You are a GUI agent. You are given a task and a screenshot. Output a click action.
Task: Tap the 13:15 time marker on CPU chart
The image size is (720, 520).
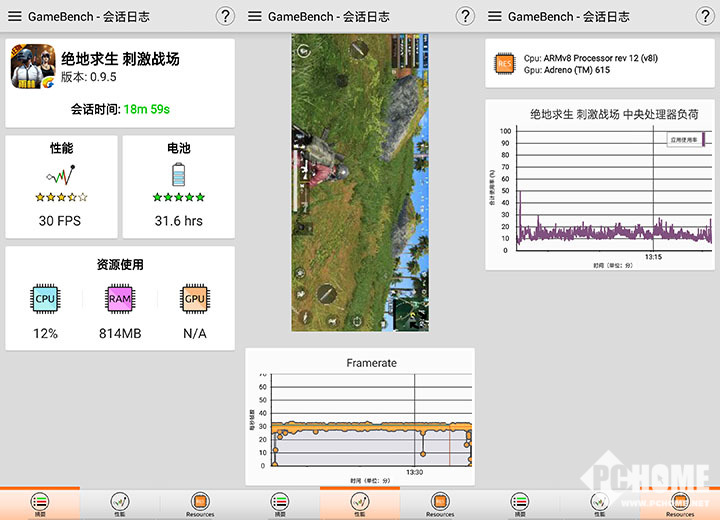(x=653, y=257)
